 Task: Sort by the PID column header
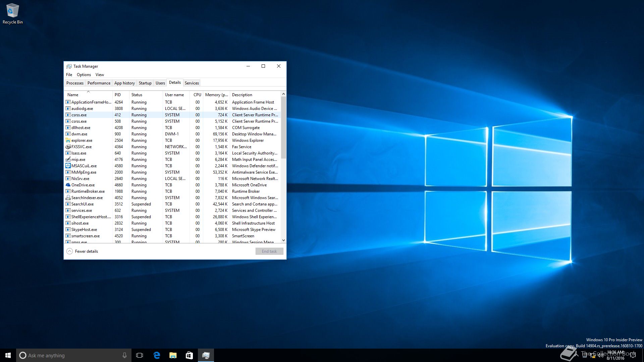click(121, 95)
